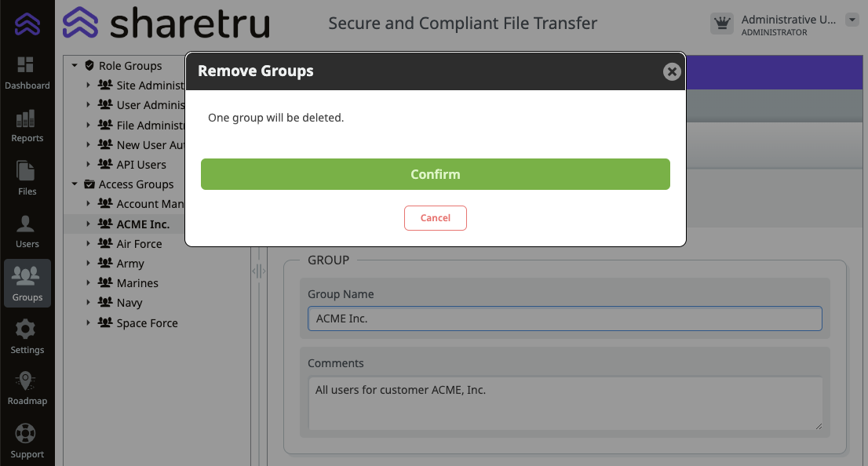Click the sharetru logo in the sidebar top
Viewport: 868px width, 466px height.
point(27,24)
